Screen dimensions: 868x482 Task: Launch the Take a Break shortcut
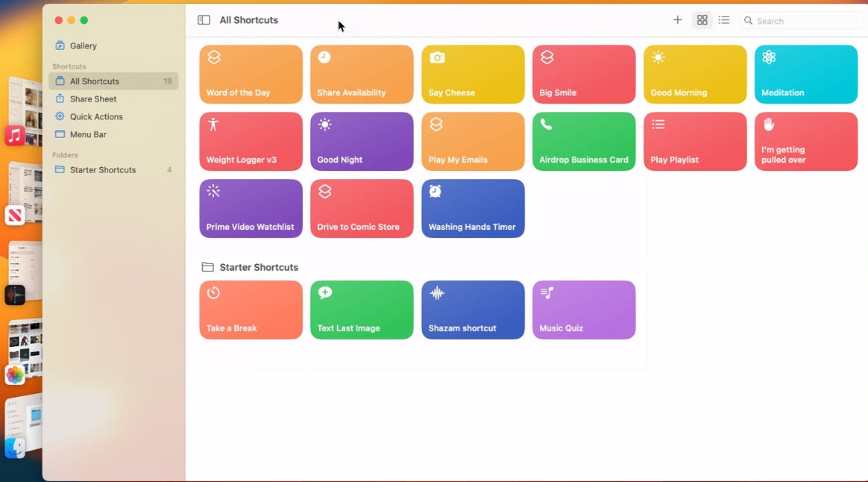[251, 310]
